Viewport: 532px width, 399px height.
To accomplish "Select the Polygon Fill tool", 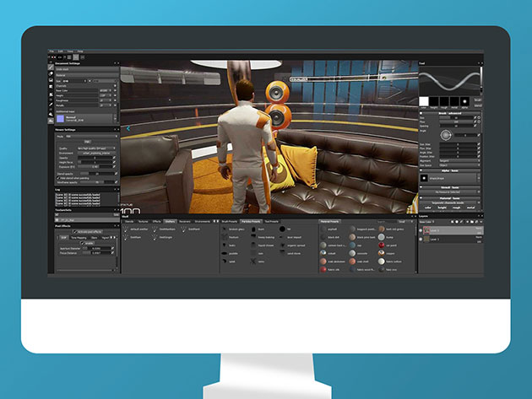I will 51,86.
